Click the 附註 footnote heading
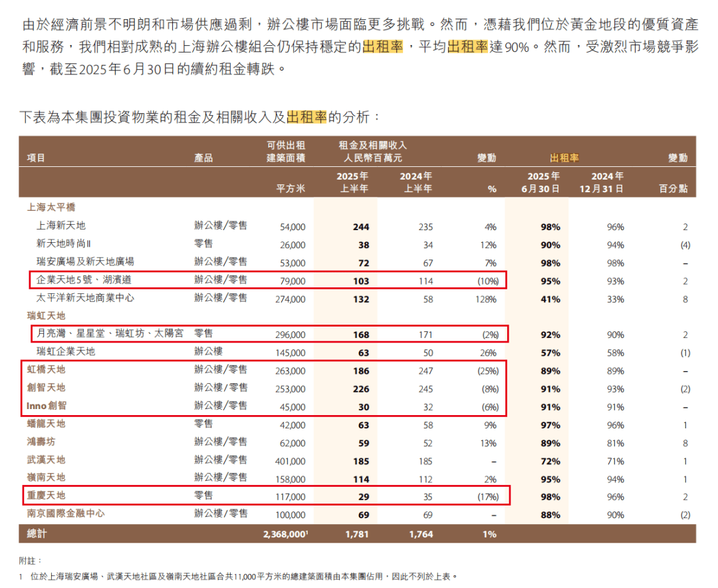The width and height of the screenshot is (718, 588). [31, 561]
